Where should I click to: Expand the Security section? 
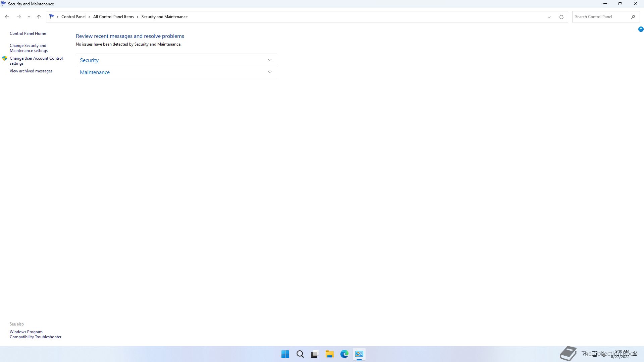pyautogui.click(x=270, y=60)
